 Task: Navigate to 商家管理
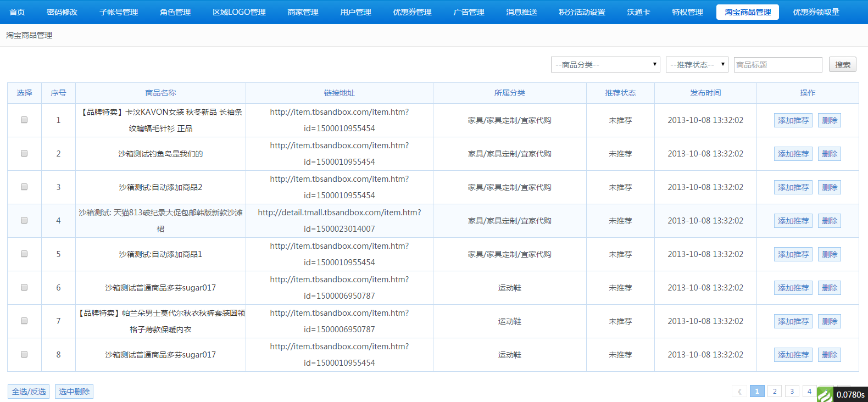[303, 12]
